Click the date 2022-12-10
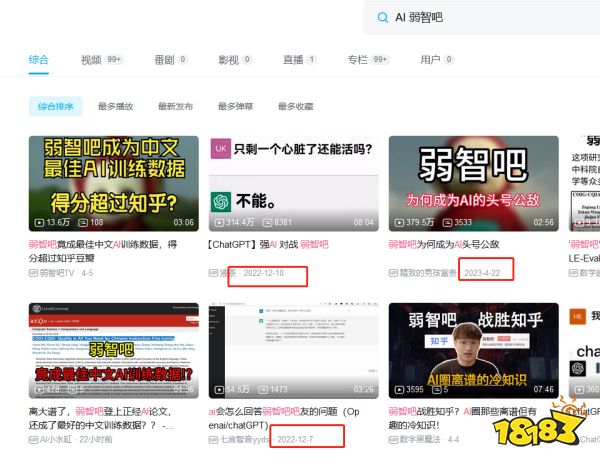 point(264,273)
